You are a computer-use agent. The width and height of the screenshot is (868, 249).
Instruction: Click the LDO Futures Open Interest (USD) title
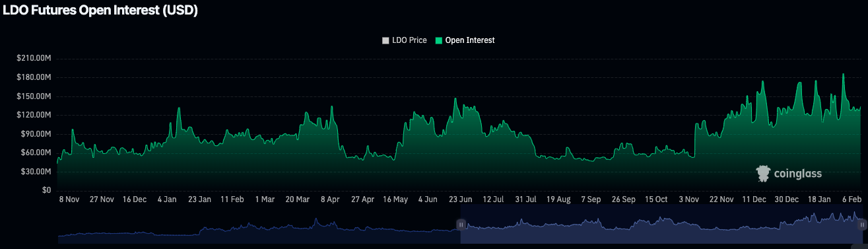100,11
